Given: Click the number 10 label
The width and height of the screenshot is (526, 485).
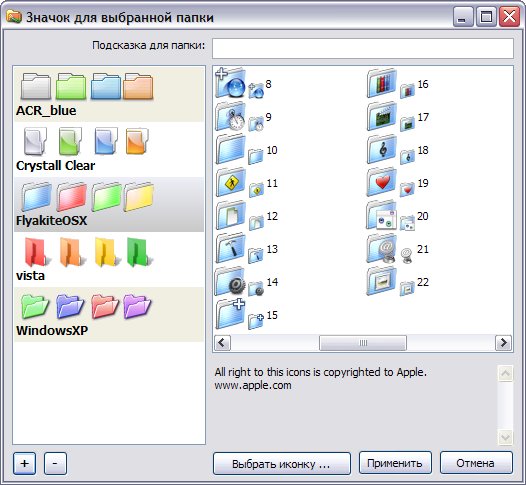Looking at the screenshot, I should click(272, 150).
